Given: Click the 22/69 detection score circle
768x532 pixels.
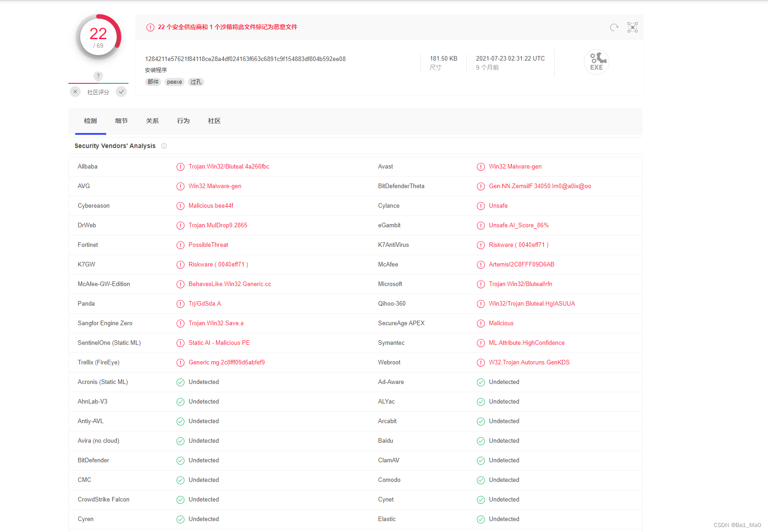Looking at the screenshot, I should [x=98, y=37].
